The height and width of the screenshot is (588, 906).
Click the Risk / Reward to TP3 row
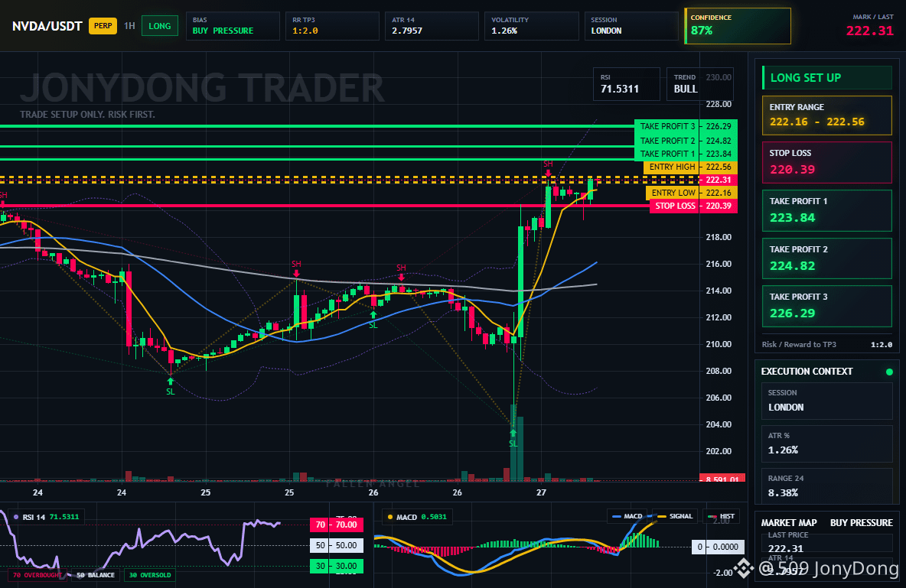pyautogui.click(x=827, y=344)
